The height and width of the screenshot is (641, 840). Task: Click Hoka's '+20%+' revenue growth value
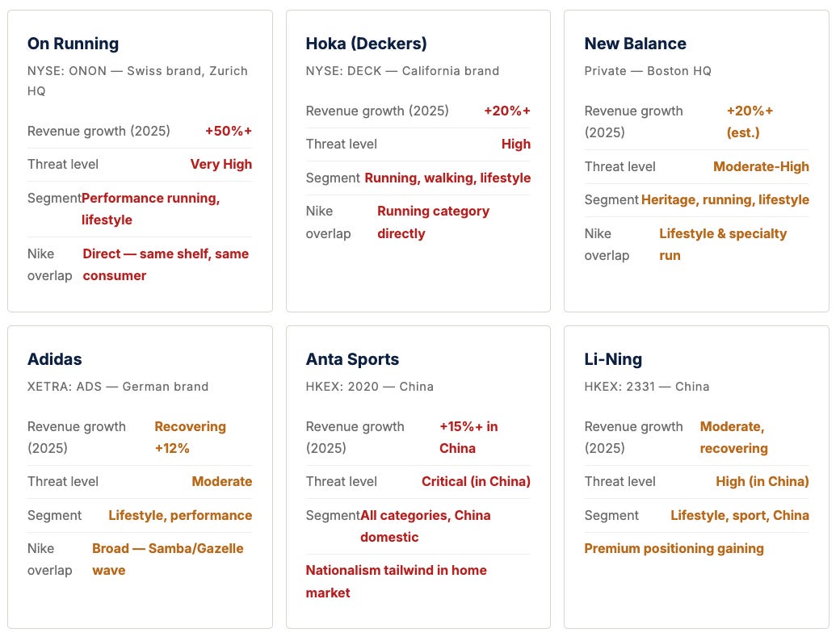click(506, 111)
